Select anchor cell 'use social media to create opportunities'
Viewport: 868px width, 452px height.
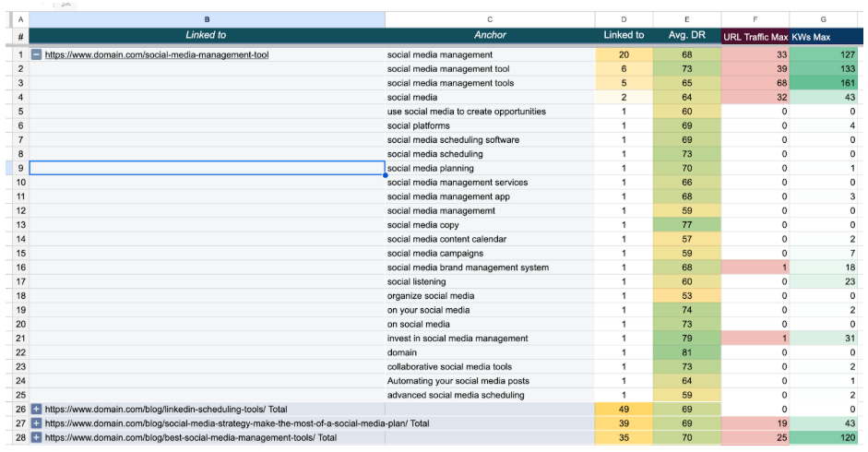[490, 112]
